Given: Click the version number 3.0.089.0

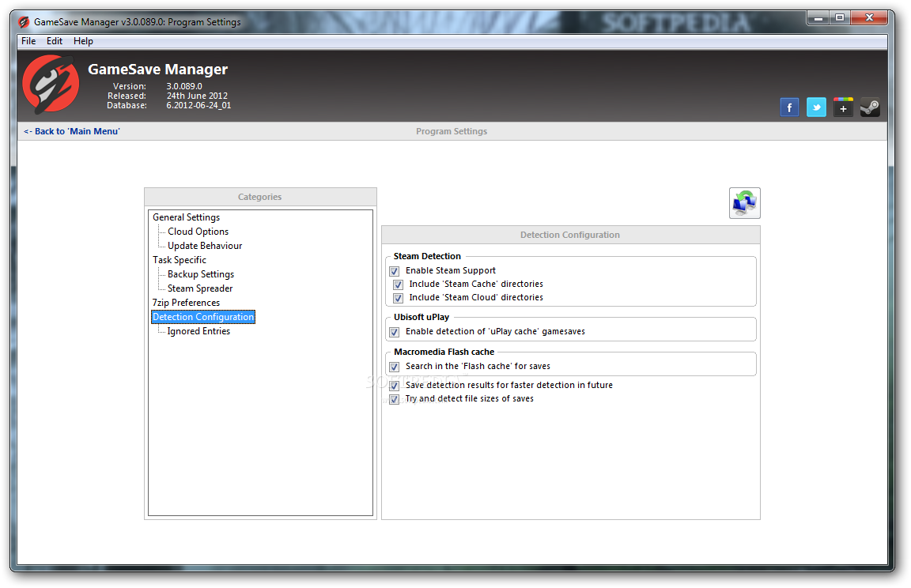Looking at the screenshot, I should click(184, 86).
